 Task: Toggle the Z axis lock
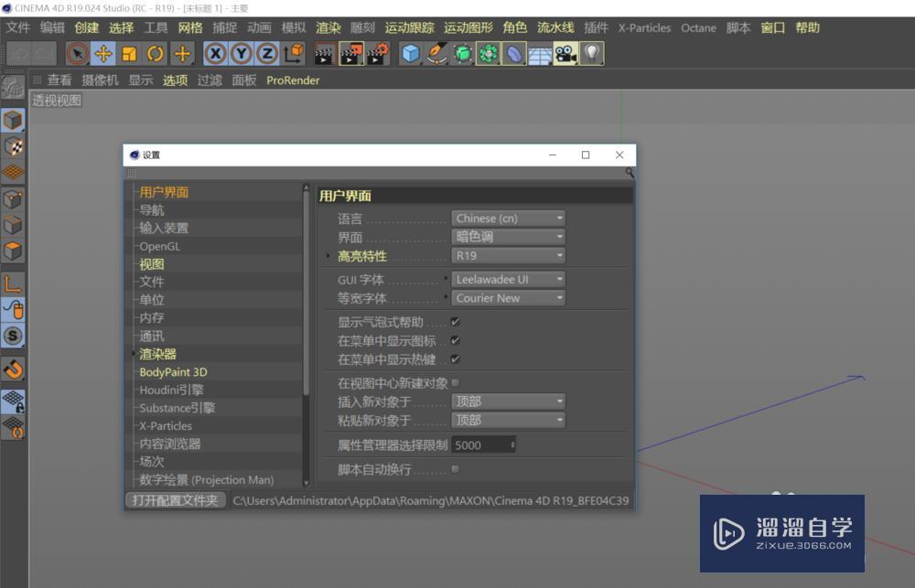tap(267, 54)
